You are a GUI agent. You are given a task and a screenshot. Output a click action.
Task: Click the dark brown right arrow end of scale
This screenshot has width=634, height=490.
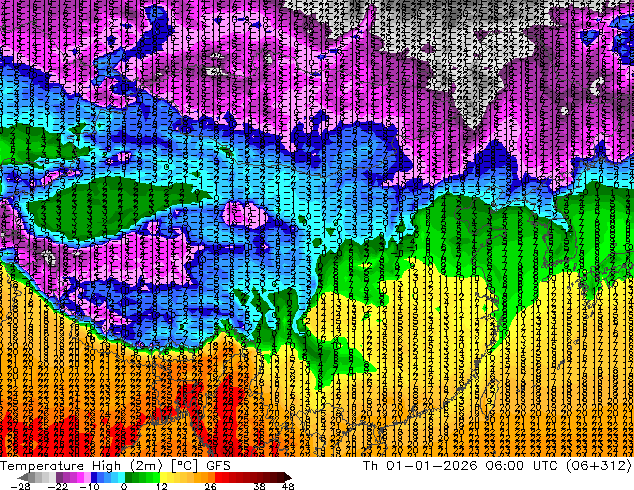coord(287,477)
